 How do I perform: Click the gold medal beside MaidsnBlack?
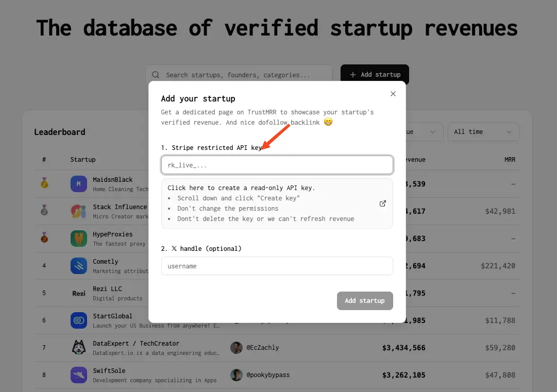point(44,183)
